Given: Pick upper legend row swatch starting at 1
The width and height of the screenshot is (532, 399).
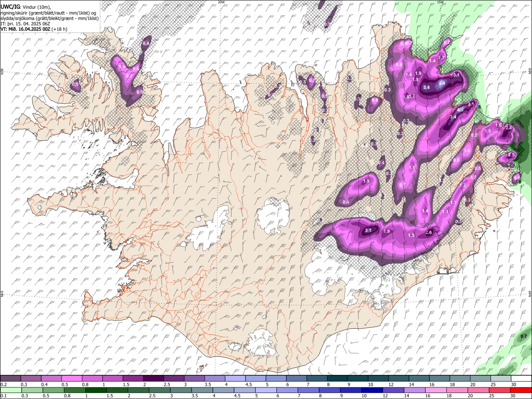Looking at the screenshot, I should 113,379.
